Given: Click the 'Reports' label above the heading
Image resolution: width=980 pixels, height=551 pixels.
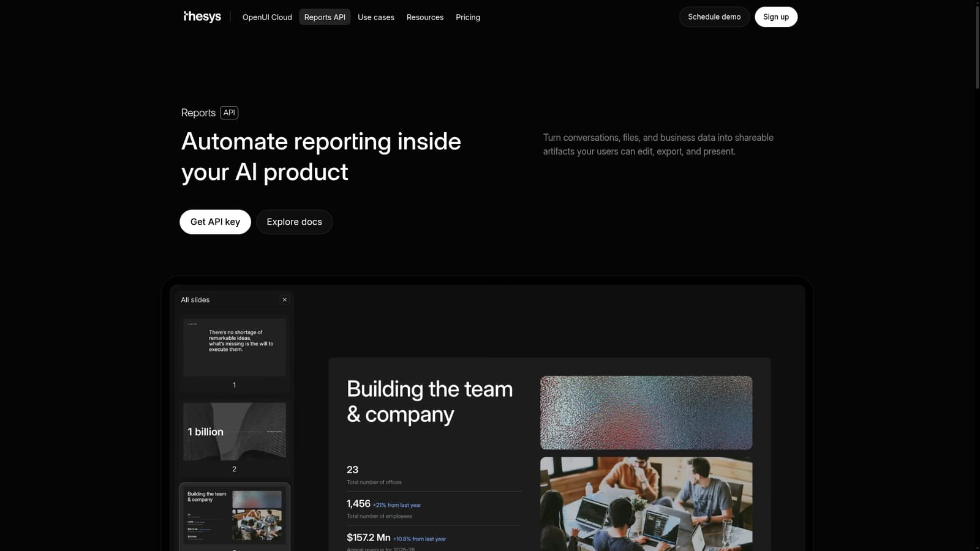Looking at the screenshot, I should pos(198,113).
